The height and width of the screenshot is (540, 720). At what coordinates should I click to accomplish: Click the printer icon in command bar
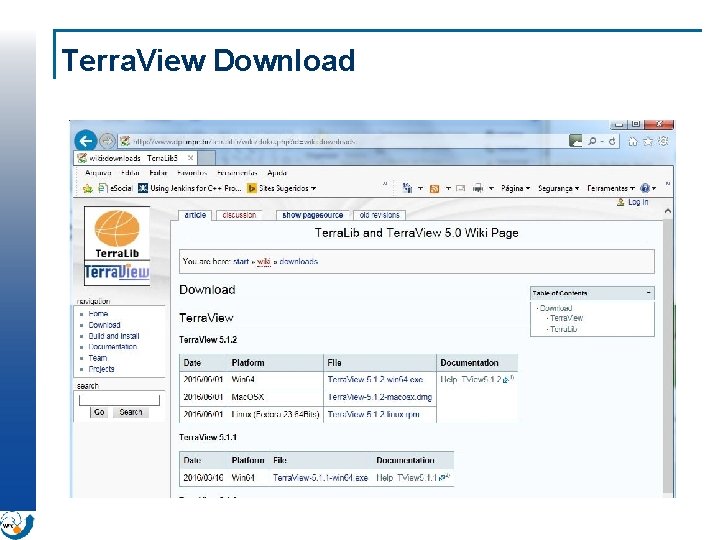[478, 188]
